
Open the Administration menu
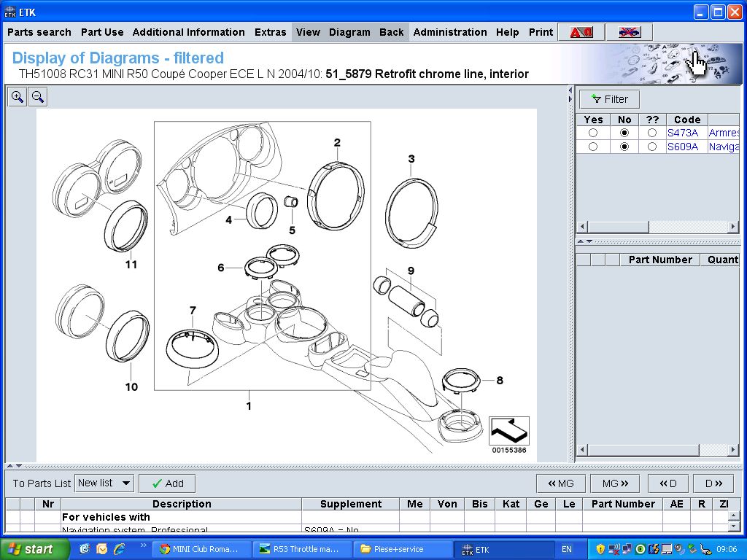[x=449, y=32]
